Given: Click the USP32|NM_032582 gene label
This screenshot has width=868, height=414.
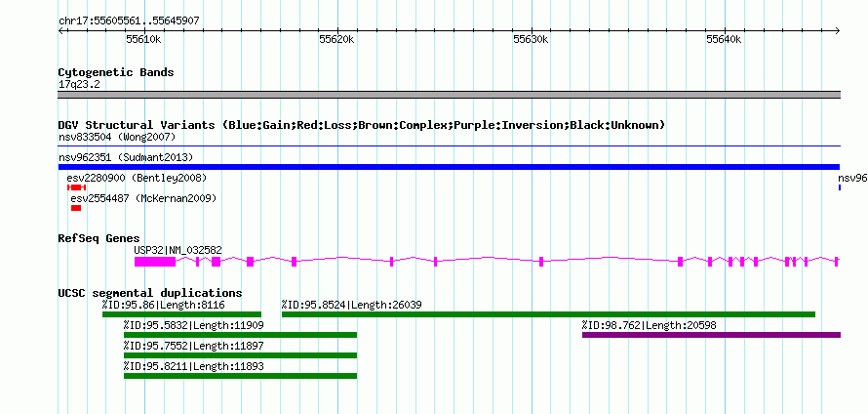Looking at the screenshot, I should coord(178,251).
